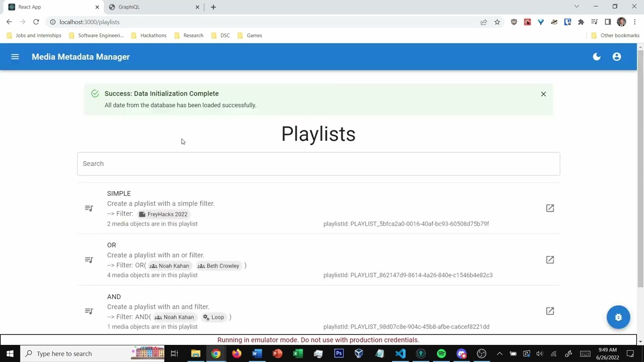
Task: Bookmark this page with the star icon
Action: (497, 22)
